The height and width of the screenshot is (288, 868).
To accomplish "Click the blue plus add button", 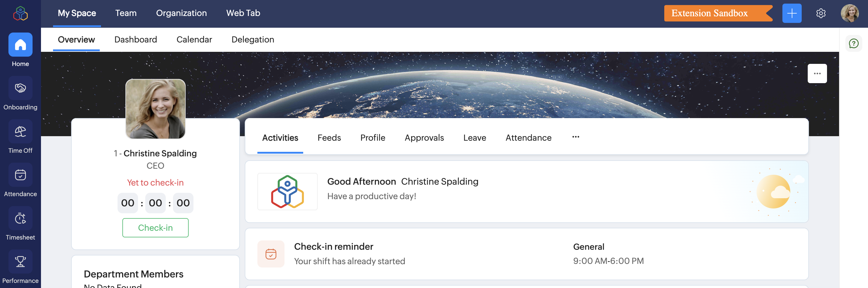I will [x=791, y=14].
